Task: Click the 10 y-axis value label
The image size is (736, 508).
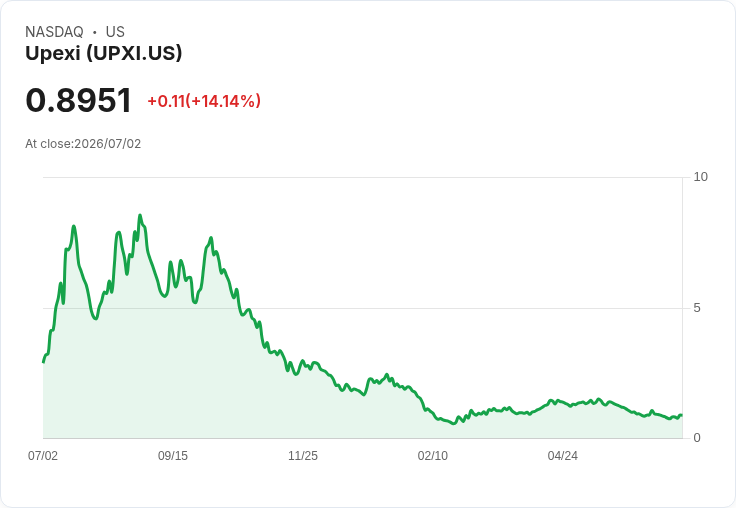Action: click(700, 177)
